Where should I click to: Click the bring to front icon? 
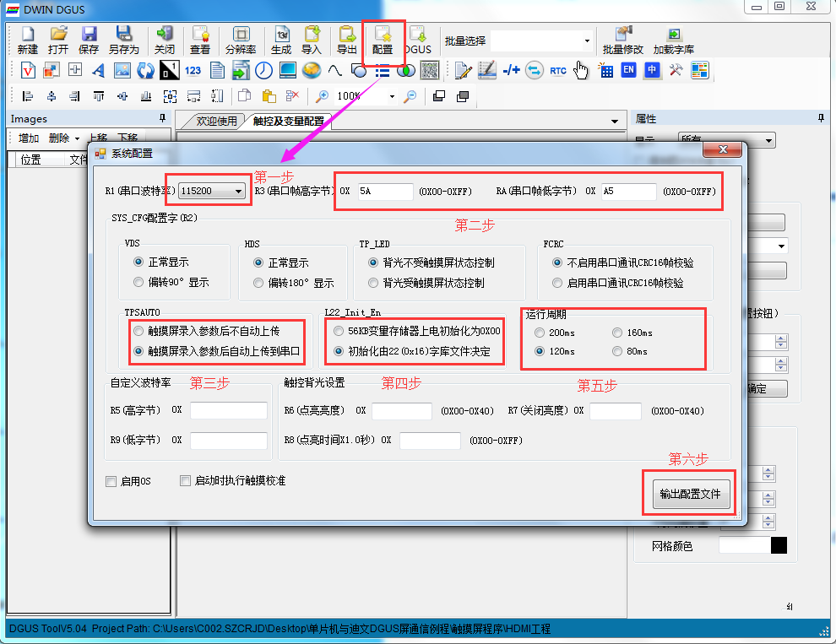pyautogui.click(x=439, y=96)
